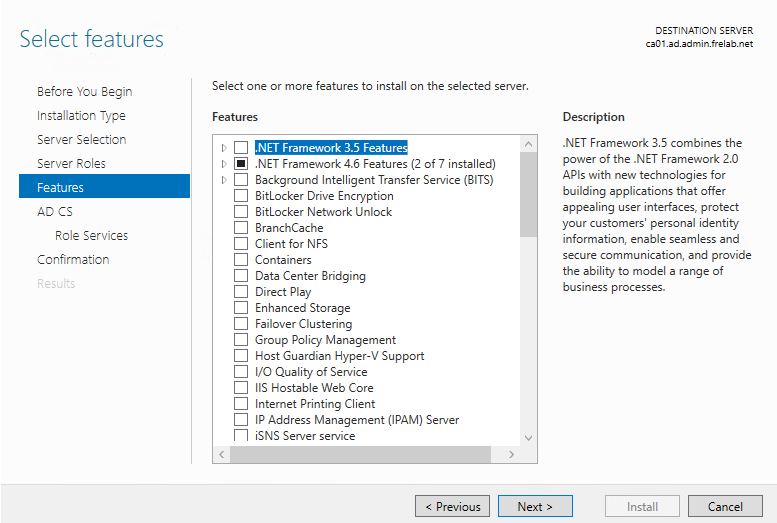The width and height of the screenshot is (777, 523).
Task: Enable the Internet Printing Client checkbox
Action: click(x=240, y=404)
